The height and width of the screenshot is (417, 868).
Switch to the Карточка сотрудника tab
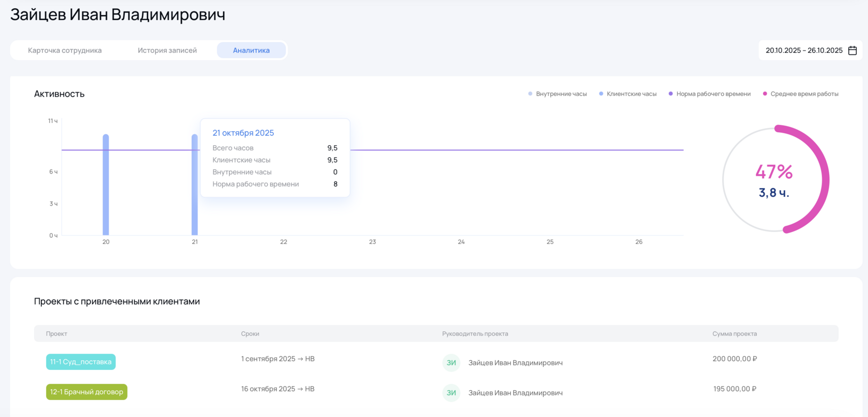(65, 51)
